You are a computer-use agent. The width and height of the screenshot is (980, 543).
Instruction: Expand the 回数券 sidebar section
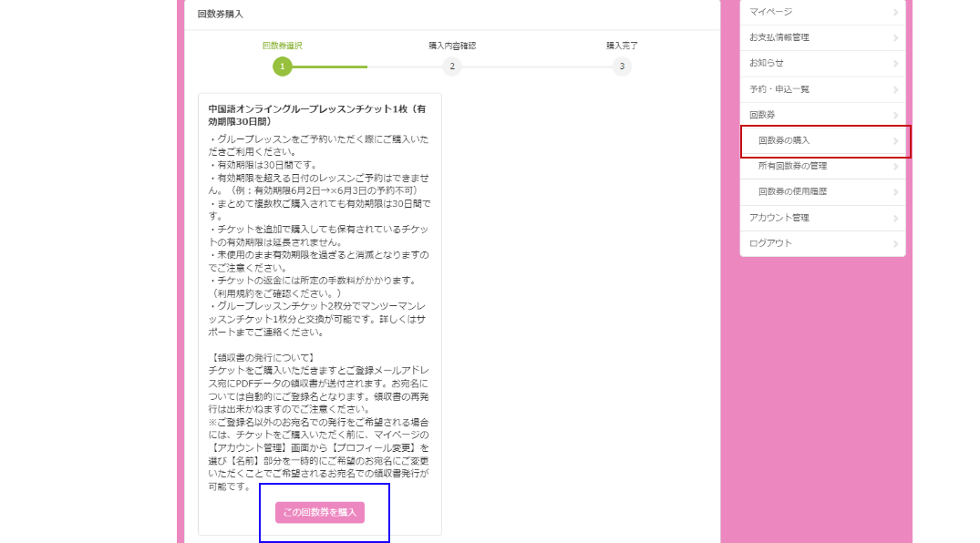click(x=762, y=115)
